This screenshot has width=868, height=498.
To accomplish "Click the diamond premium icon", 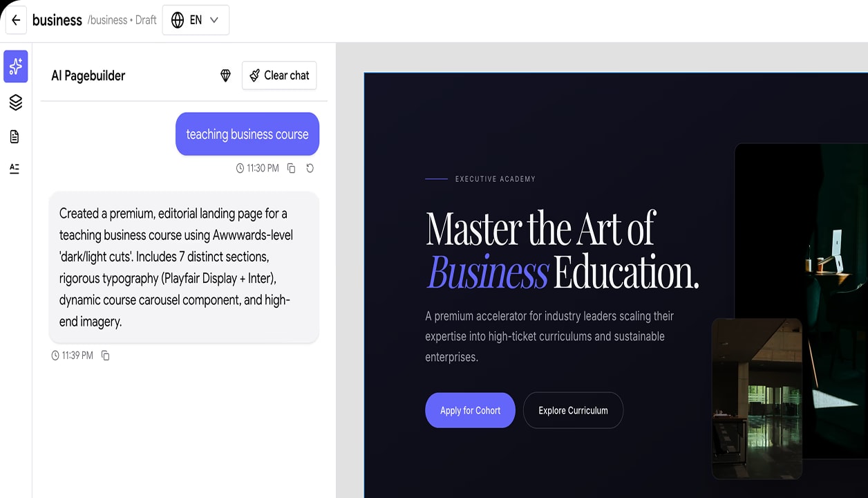I will click(225, 75).
